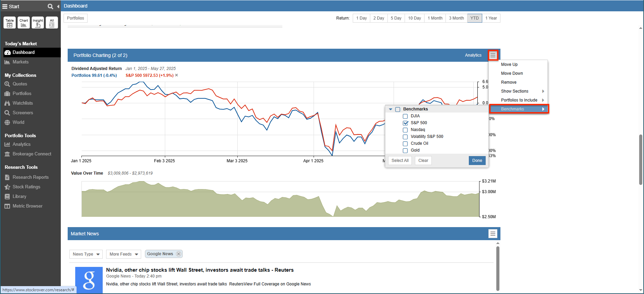Check the Gold benchmark checkbox
This screenshot has height=294, width=644.
pos(405,151)
